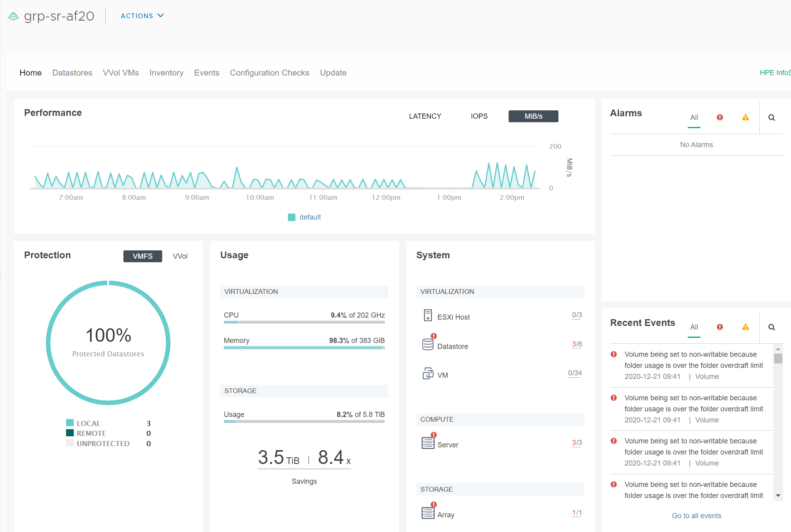The image size is (791, 532).
Task: Open the Server 3/3 count link
Action: (577, 443)
